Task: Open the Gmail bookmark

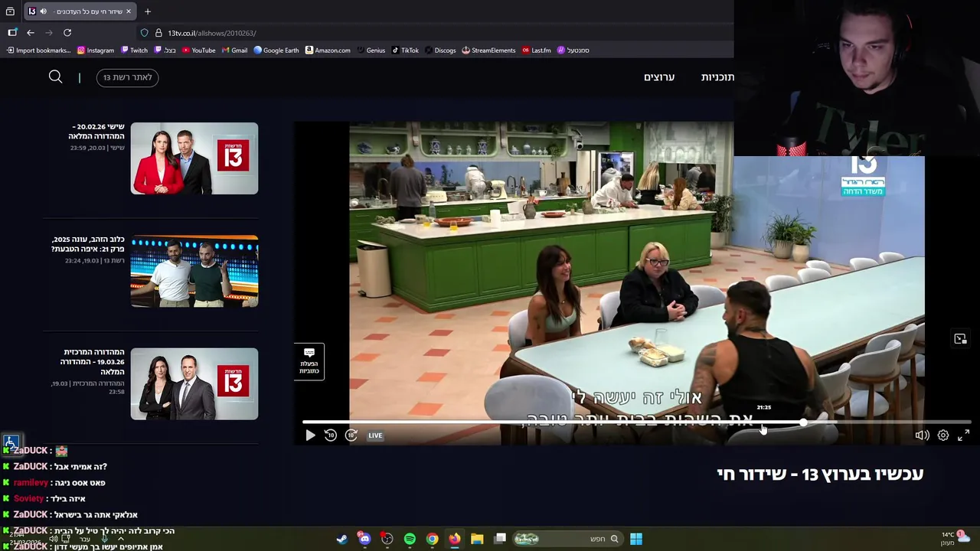Action: pos(234,51)
